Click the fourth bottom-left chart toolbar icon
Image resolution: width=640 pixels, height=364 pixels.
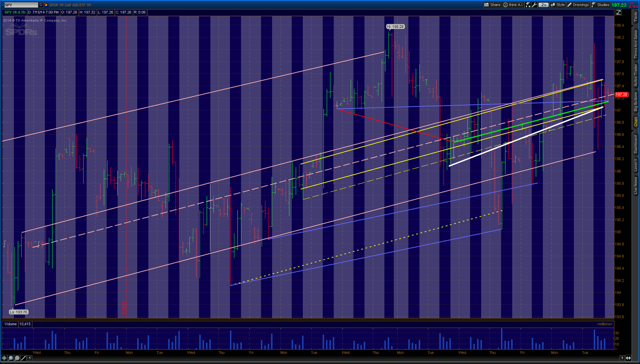[23, 357]
